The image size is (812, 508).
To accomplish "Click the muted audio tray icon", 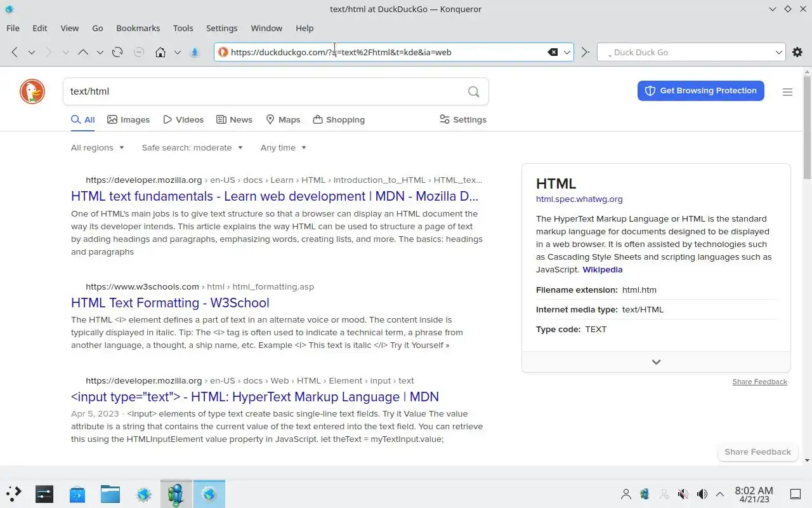I will (683, 493).
